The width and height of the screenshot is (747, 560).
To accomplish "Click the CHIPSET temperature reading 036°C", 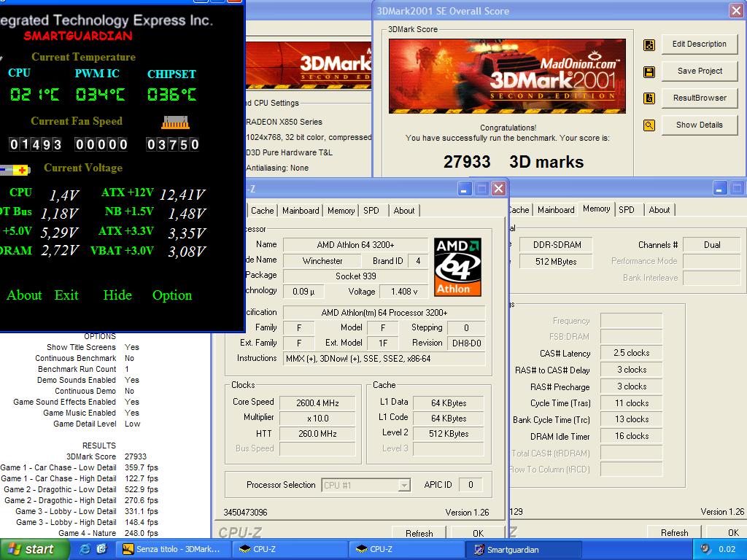I will [171, 94].
